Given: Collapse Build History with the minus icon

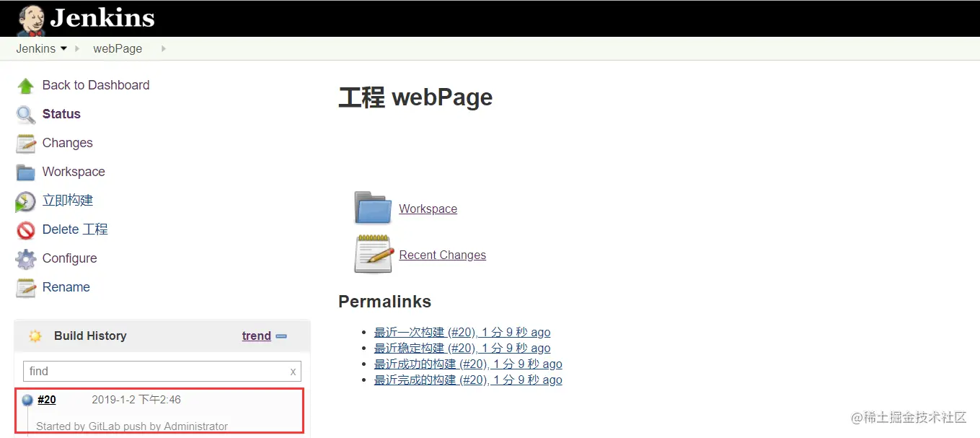Looking at the screenshot, I should 281,336.
